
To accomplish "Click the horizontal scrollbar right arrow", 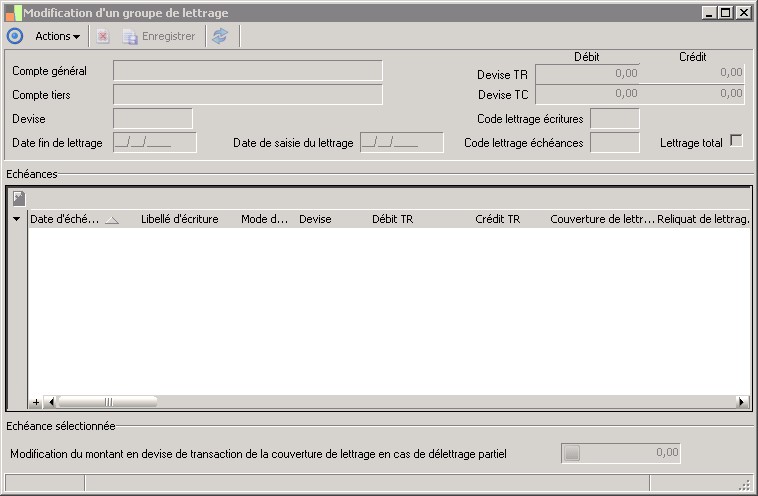I will tap(742, 402).
